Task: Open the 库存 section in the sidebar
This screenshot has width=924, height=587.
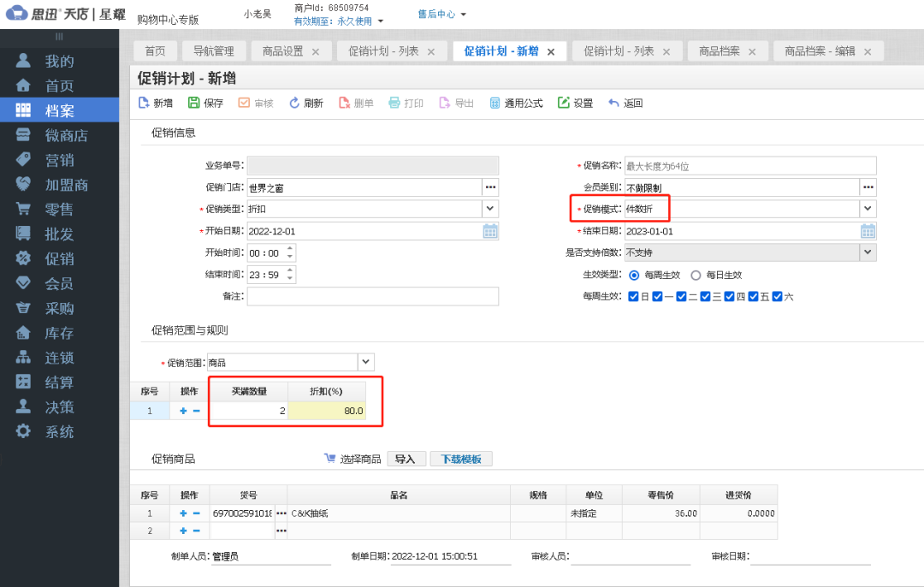Action: 50,332
